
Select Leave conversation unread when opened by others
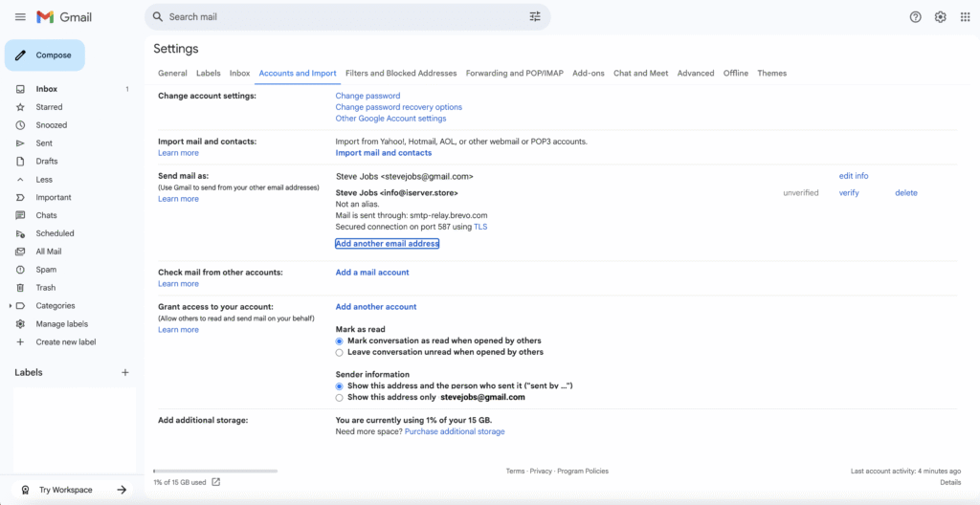[340, 352]
